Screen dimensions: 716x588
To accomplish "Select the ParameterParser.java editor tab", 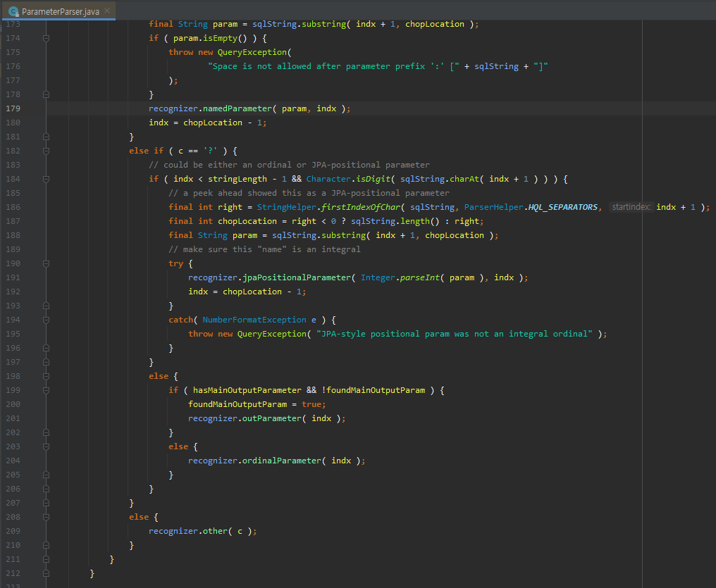I will tap(60, 11).
